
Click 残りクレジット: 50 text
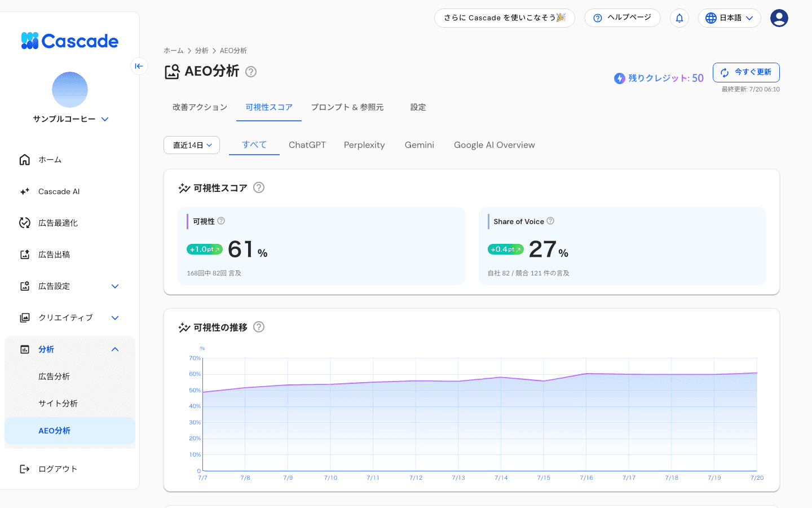pos(666,78)
